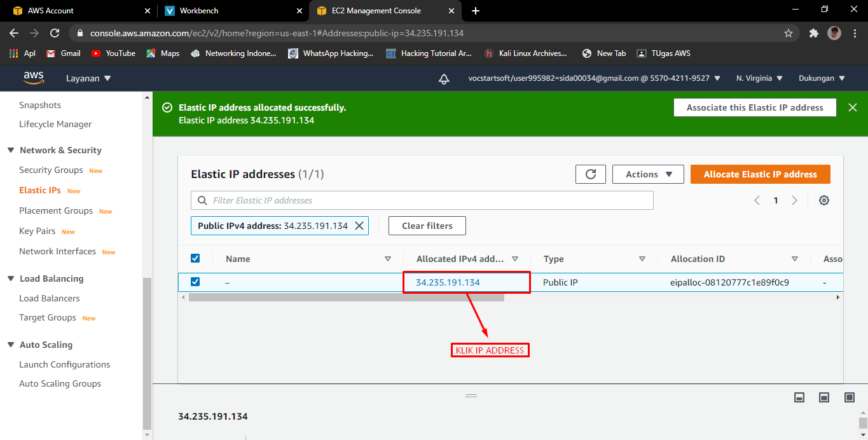868x440 pixels.
Task: Open Elastic IPs in sidebar
Action: 40,190
